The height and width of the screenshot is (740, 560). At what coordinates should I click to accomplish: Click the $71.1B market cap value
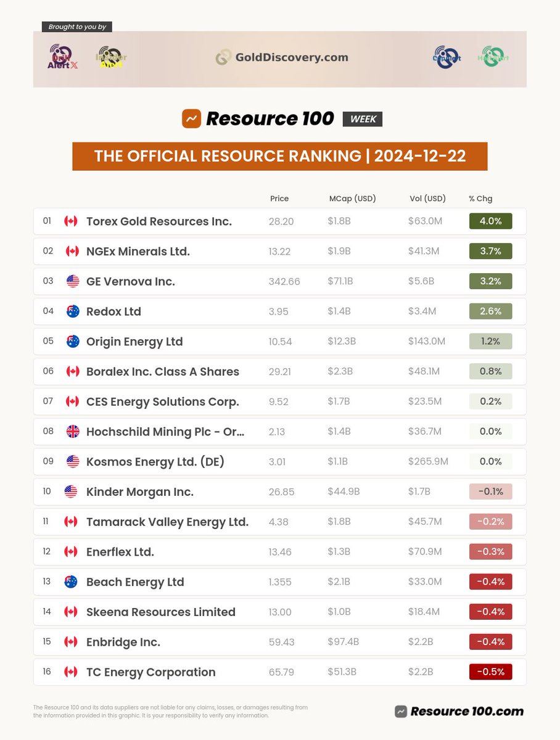[340, 281]
